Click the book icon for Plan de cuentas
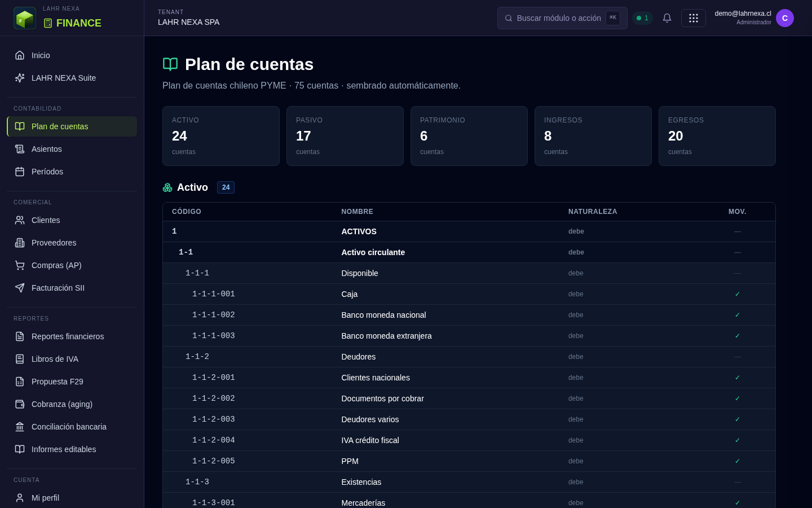812x508 pixels. click(x=20, y=126)
